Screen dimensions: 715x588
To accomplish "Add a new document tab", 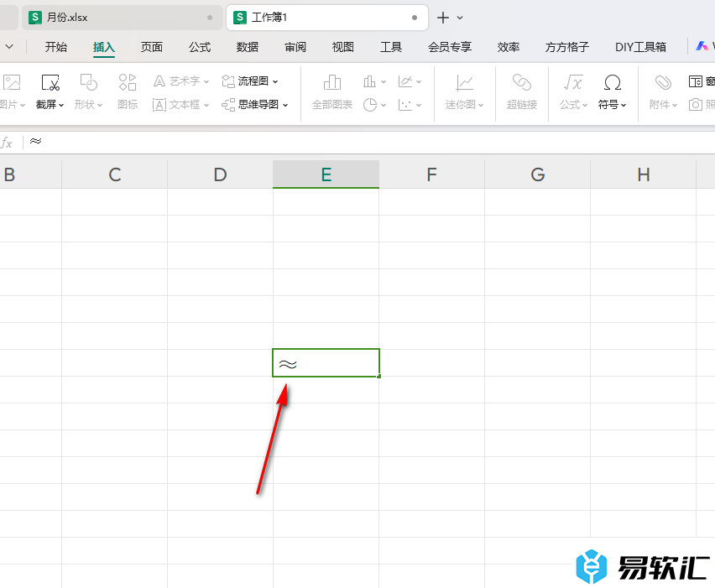I will tap(443, 18).
